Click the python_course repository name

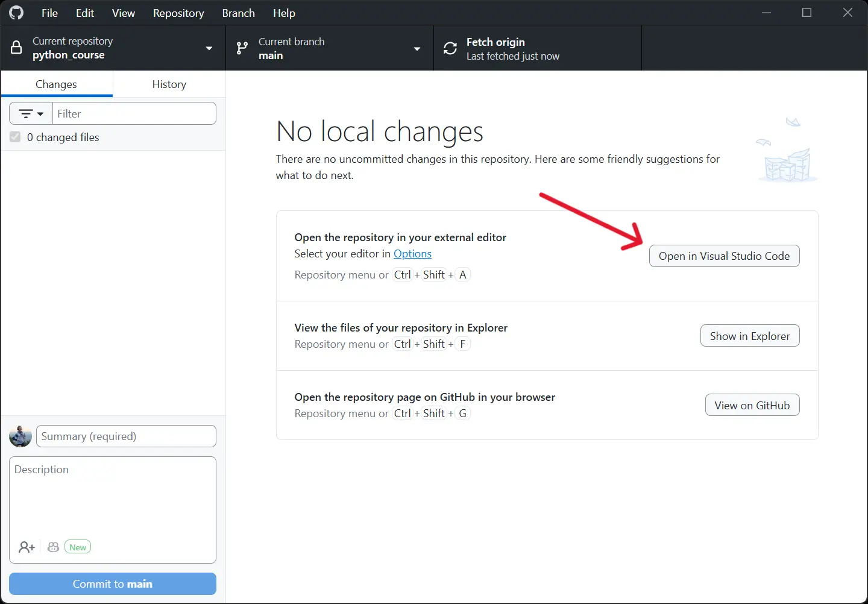click(x=69, y=55)
